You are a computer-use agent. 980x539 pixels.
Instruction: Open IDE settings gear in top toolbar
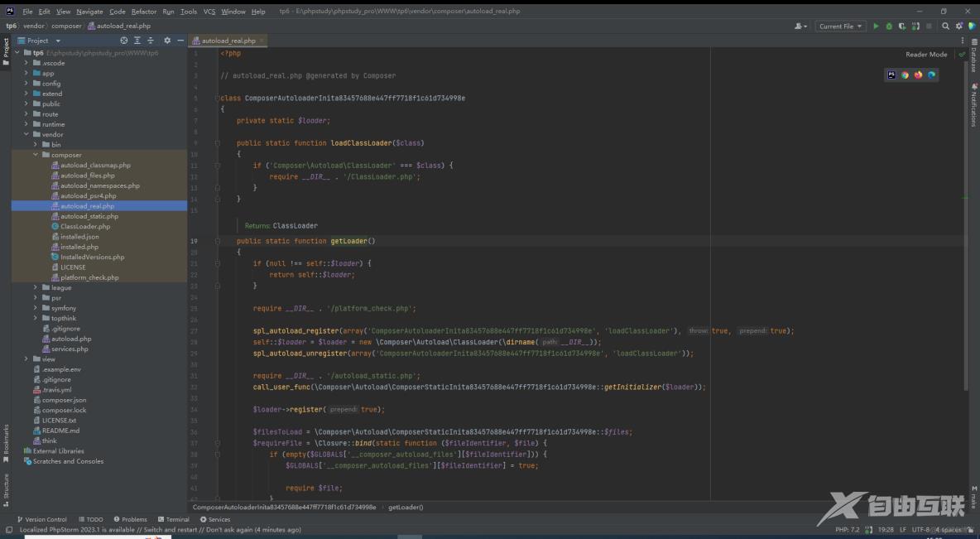[x=958, y=26]
